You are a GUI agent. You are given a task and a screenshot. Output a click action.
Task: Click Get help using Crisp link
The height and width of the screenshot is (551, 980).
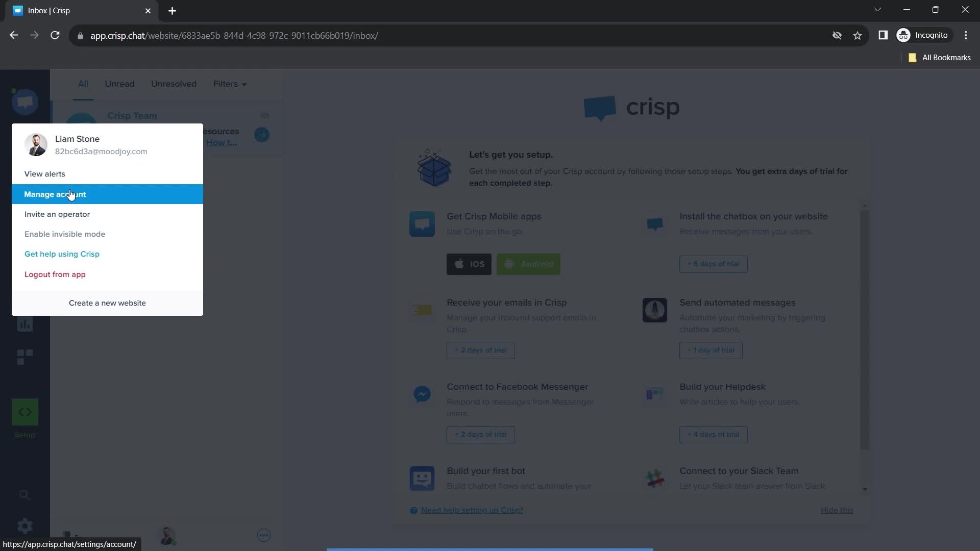point(62,254)
